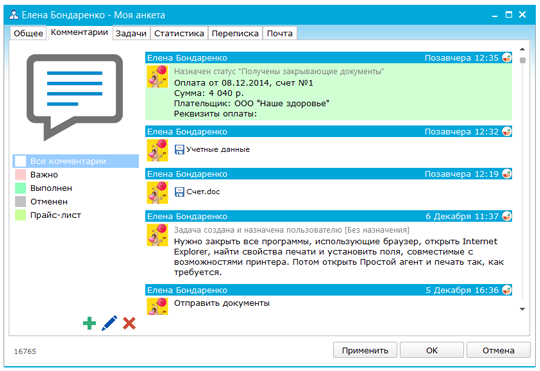Click the blue pencil edit icon
This screenshot has width=540, height=371.
tap(109, 323)
